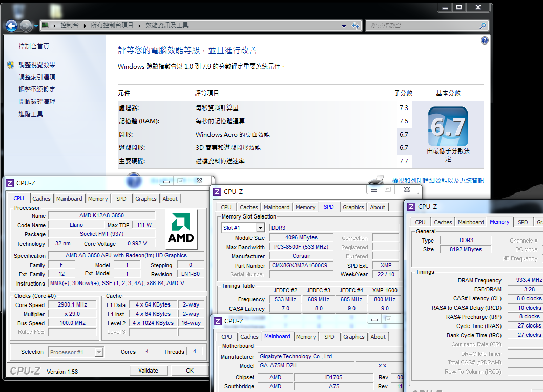The image size is (543, 392).
Task: Click the 6.7 base score badge
Action: coord(448,126)
